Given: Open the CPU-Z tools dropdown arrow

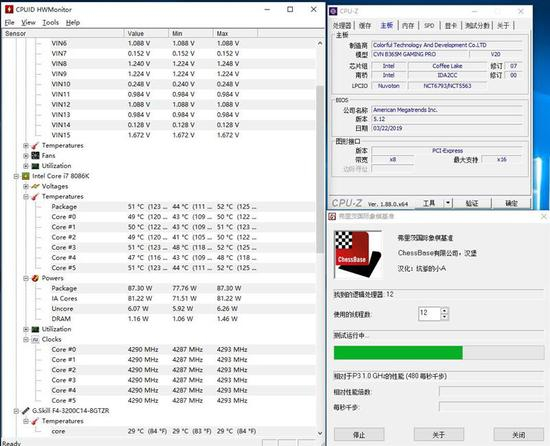Looking at the screenshot, I should tap(448, 203).
